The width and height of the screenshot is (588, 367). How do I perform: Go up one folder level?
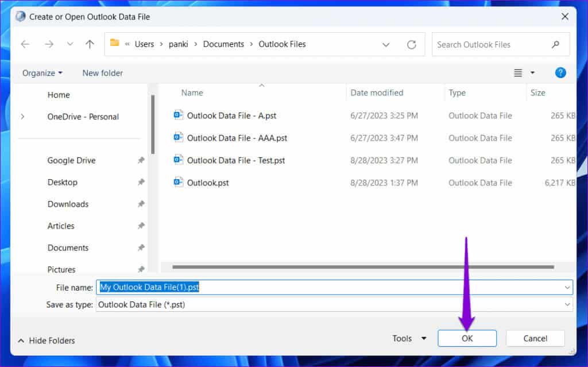(90, 44)
